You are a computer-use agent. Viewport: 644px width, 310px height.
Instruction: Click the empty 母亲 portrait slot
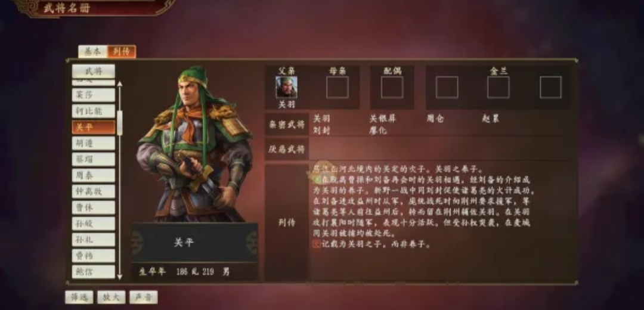337,87
